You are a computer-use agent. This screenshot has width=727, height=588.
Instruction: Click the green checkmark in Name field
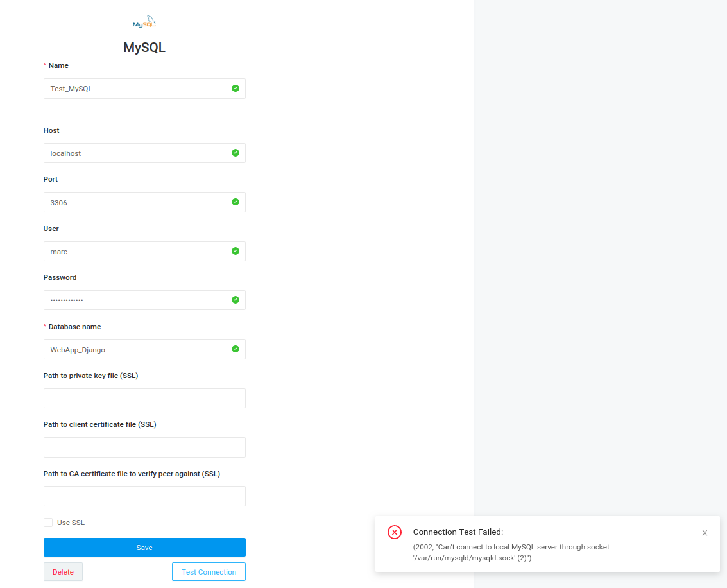point(235,88)
